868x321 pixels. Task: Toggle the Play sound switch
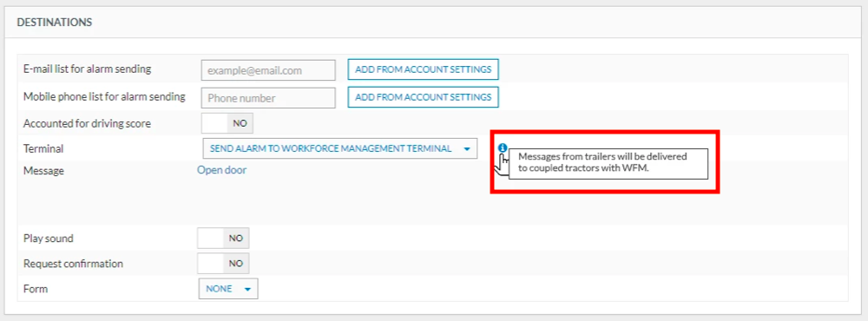(x=224, y=238)
